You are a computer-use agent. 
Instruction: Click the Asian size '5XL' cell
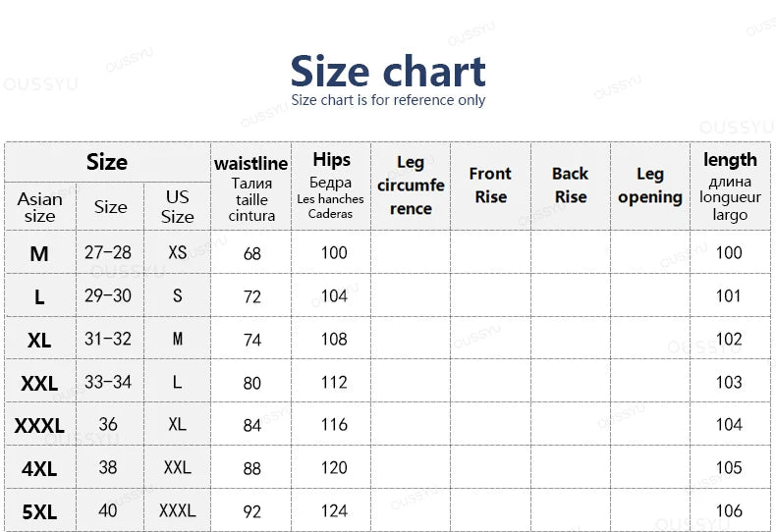(39, 511)
